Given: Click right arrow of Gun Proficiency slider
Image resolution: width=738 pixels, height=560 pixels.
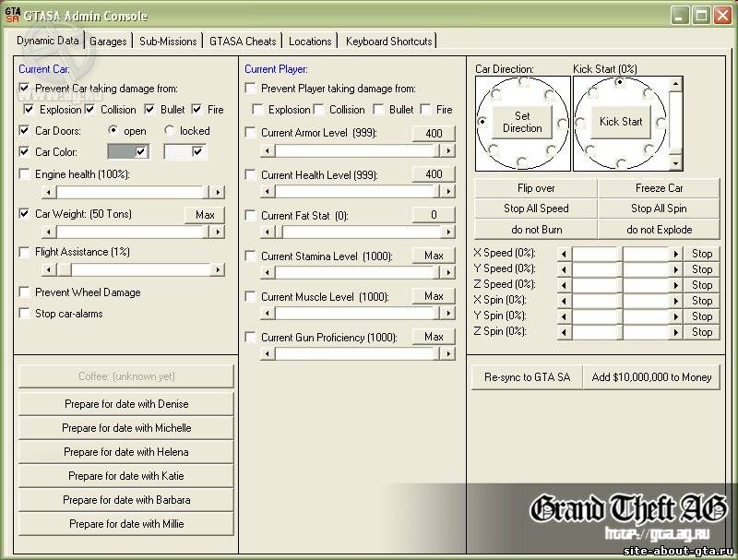Looking at the screenshot, I should (448, 353).
